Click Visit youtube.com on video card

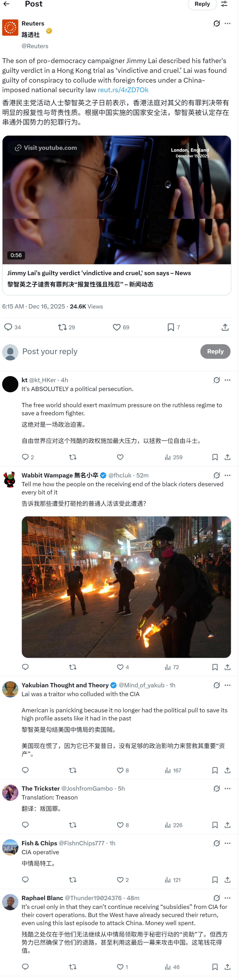(x=46, y=150)
